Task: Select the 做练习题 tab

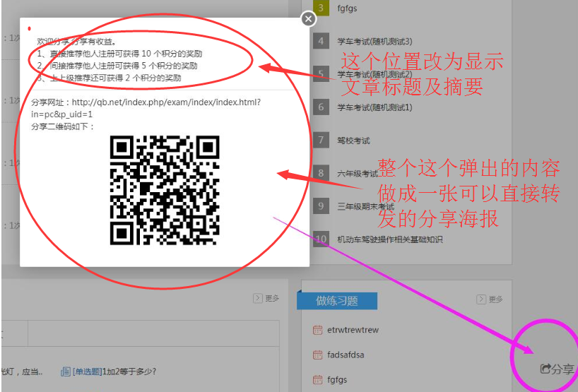Action: tap(337, 301)
